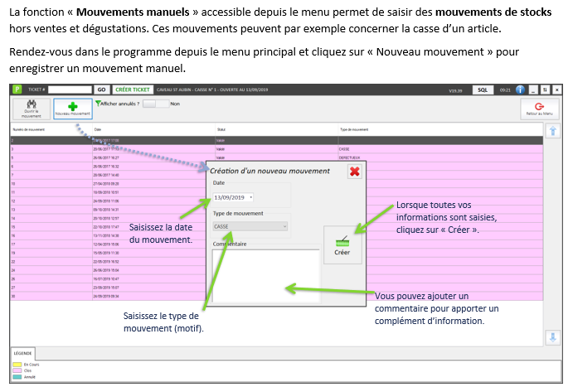573x392 pixels.
Task: Click the Retour au Menu exit icon
Action: tap(540, 109)
